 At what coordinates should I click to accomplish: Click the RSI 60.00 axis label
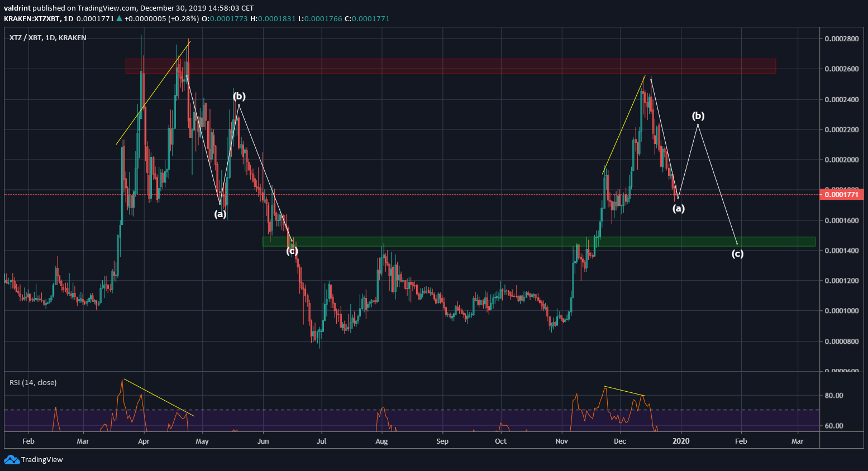834,426
